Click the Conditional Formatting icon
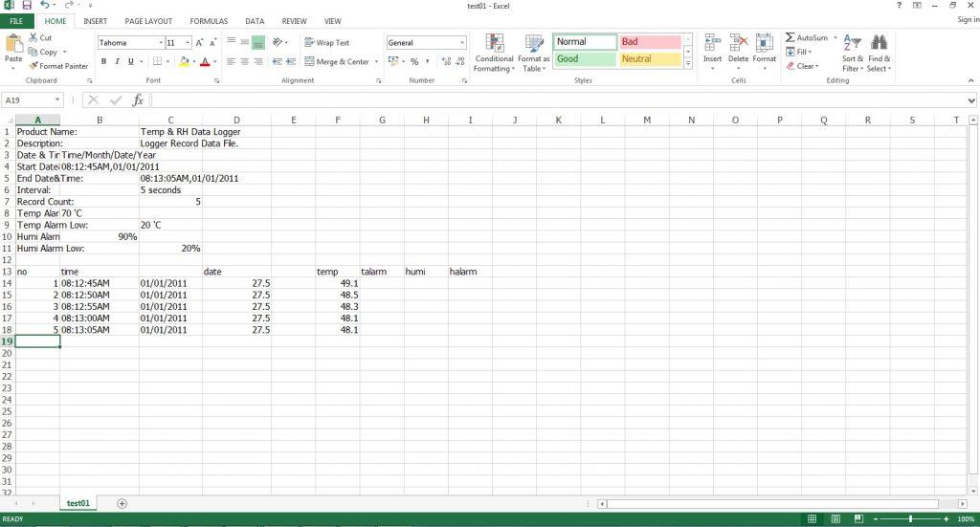Screen dimensions: 980x527 [x=494, y=44]
